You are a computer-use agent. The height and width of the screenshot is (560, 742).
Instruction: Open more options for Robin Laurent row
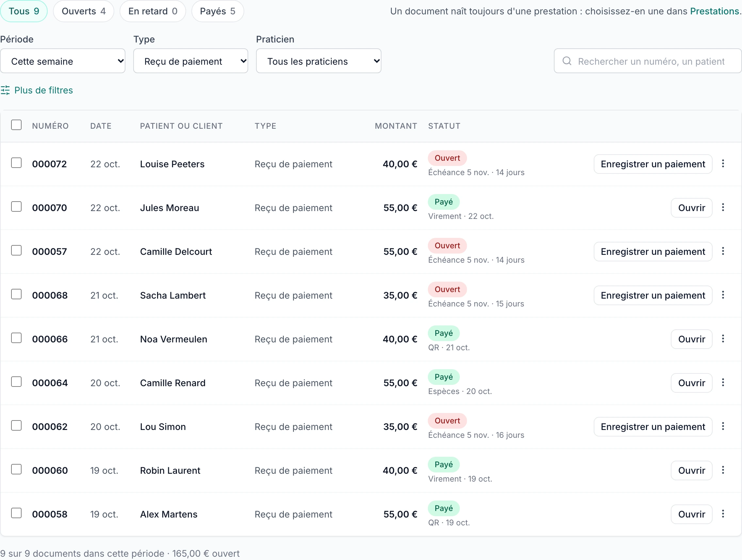[723, 470]
